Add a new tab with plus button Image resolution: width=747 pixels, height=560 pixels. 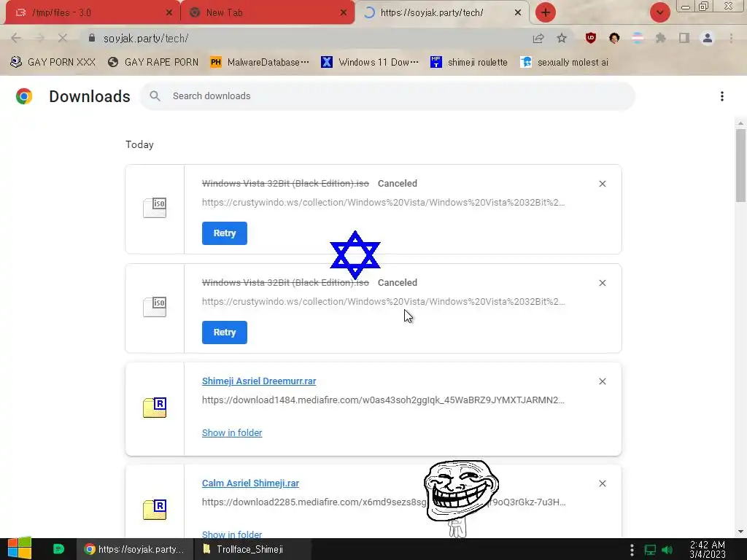[546, 12]
